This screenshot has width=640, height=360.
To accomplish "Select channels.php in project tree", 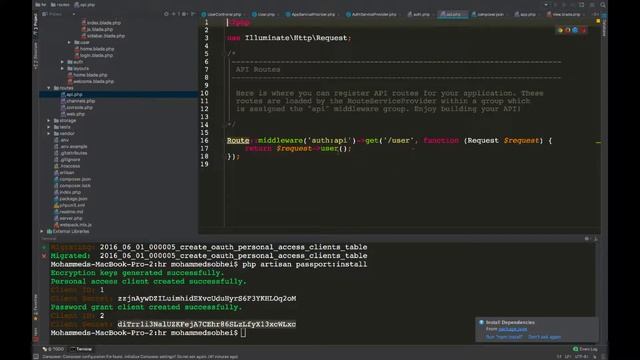I will click(78, 101).
